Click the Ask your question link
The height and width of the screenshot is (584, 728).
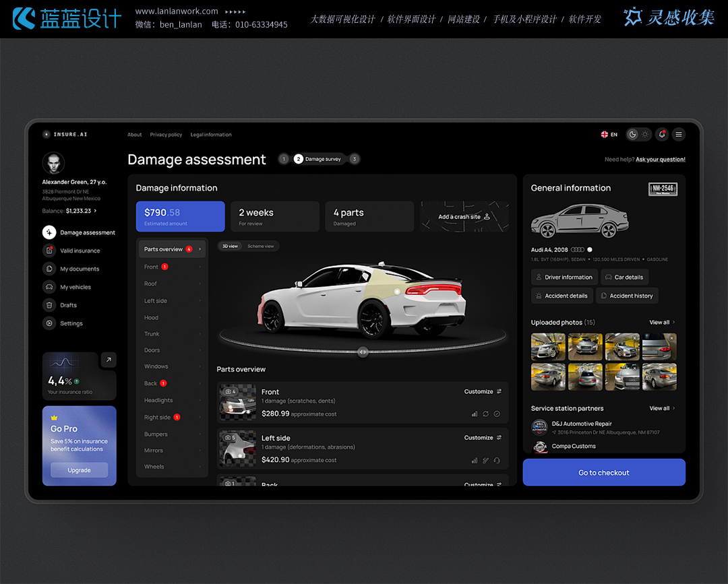click(x=660, y=160)
